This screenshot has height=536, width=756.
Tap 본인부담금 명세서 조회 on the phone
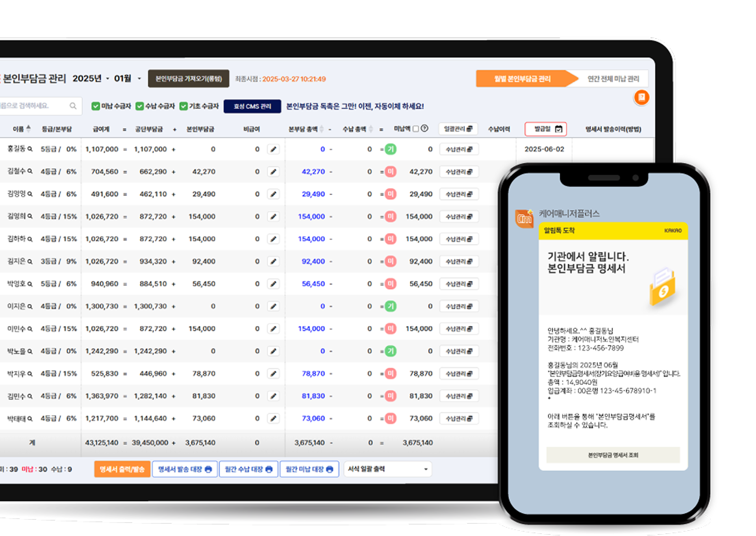613,455
